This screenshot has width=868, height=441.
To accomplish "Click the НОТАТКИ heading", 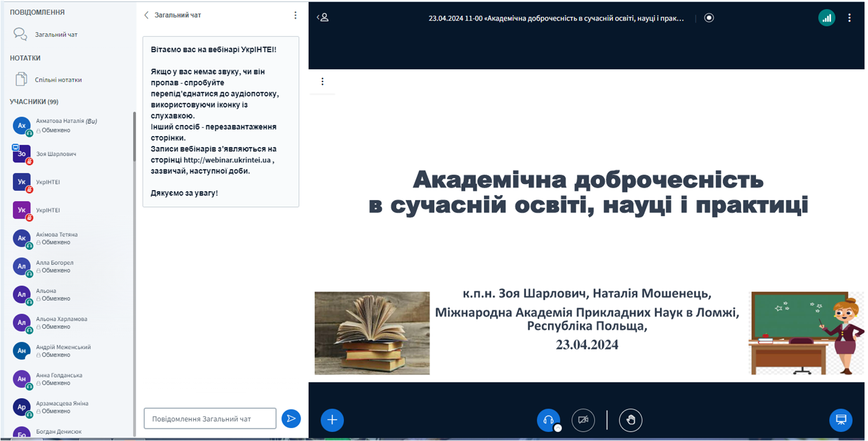I will 25,58.
